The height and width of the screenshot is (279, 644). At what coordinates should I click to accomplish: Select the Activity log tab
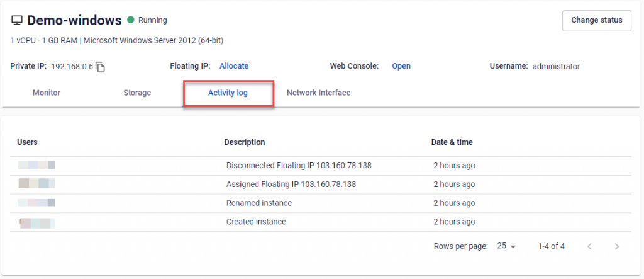(x=228, y=93)
